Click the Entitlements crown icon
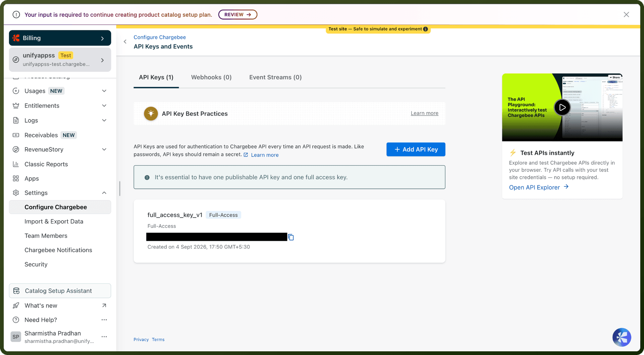This screenshot has height=355, width=644. (16, 106)
